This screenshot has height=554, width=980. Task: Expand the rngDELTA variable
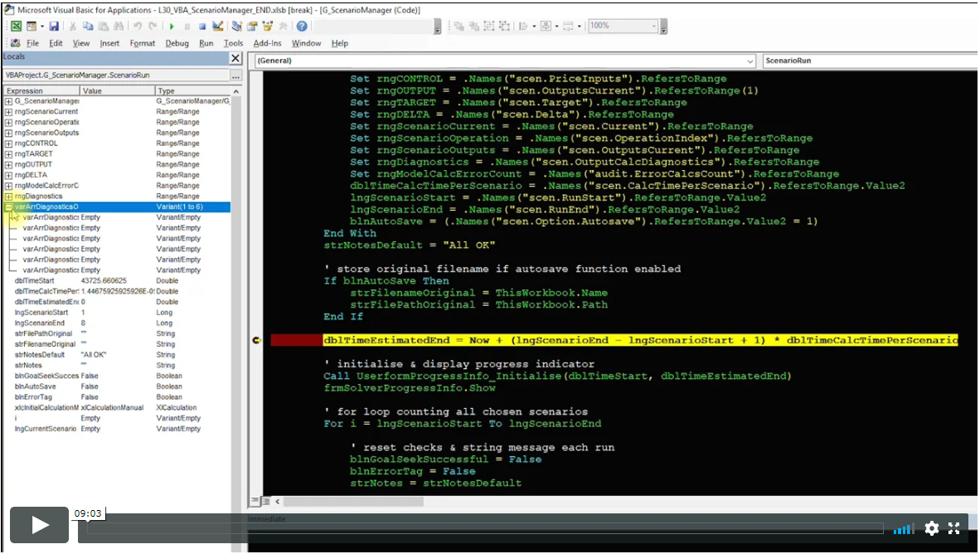coord(9,175)
